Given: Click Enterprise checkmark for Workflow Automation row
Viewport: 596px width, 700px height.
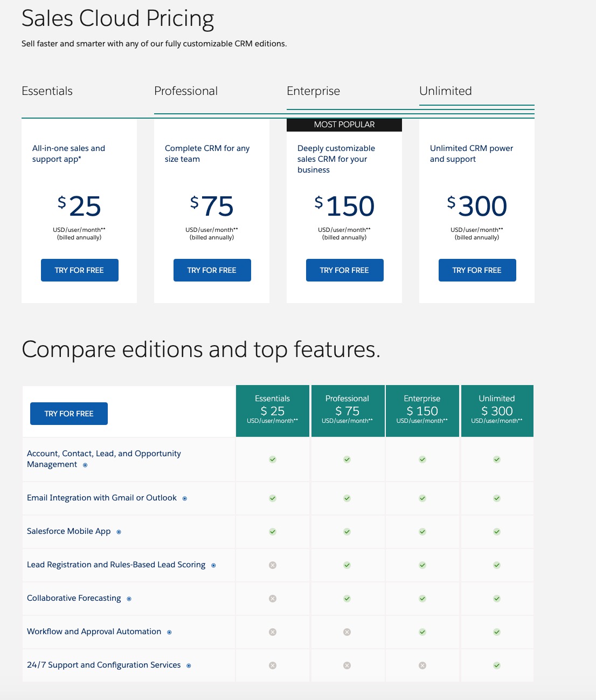Looking at the screenshot, I should click(422, 632).
